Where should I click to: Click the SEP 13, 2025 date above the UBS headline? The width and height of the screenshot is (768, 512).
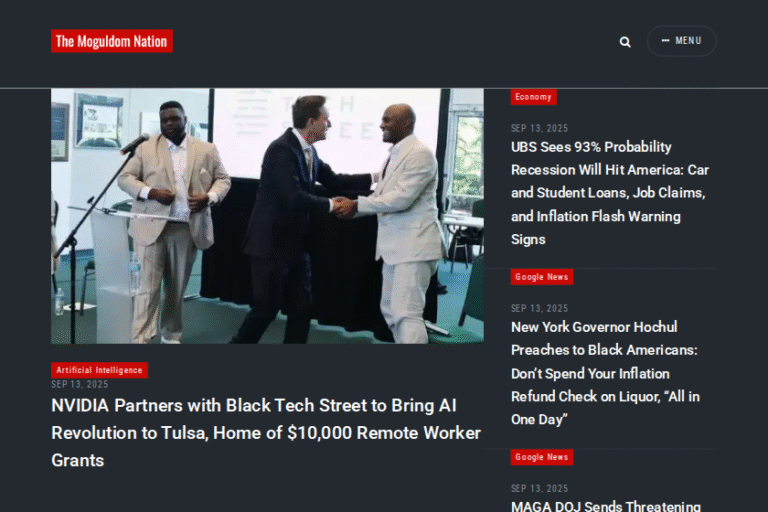[x=540, y=128]
